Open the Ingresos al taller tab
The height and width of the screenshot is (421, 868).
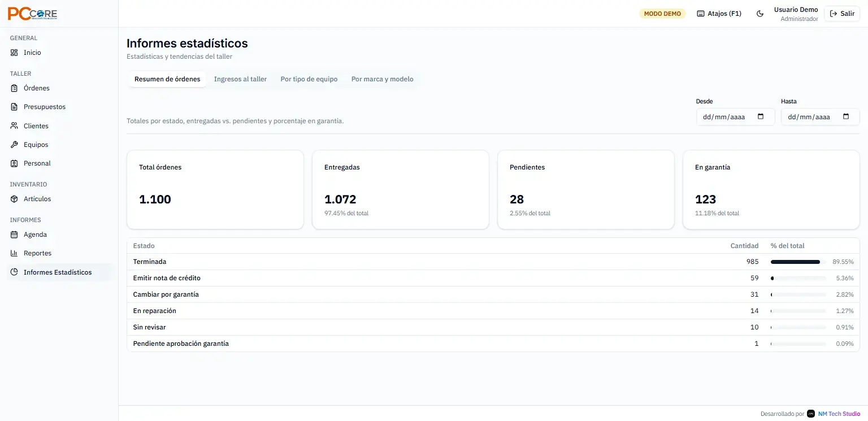coord(240,79)
